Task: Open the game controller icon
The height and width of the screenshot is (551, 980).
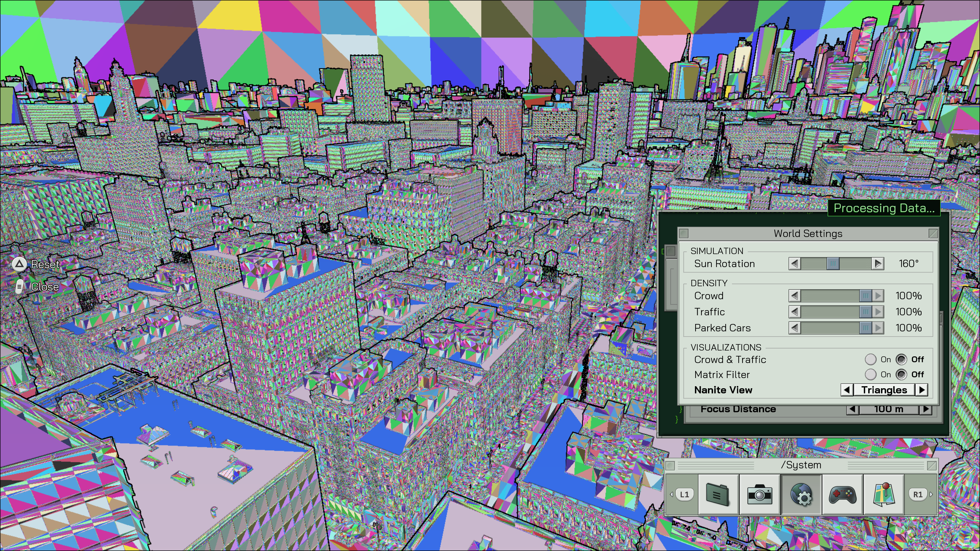Action: pyautogui.click(x=842, y=494)
